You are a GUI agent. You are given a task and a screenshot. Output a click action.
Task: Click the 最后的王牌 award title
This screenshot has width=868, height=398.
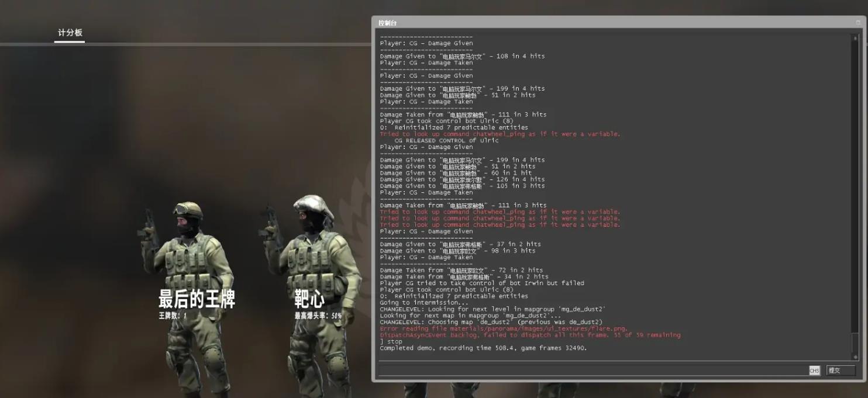pyautogui.click(x=197, y=299)
